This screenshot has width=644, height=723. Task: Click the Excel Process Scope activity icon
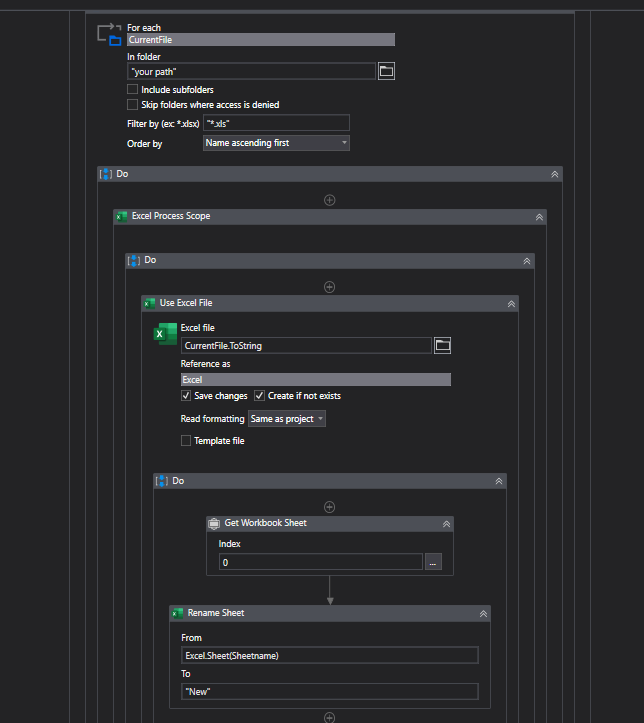[x=122, y=216]
